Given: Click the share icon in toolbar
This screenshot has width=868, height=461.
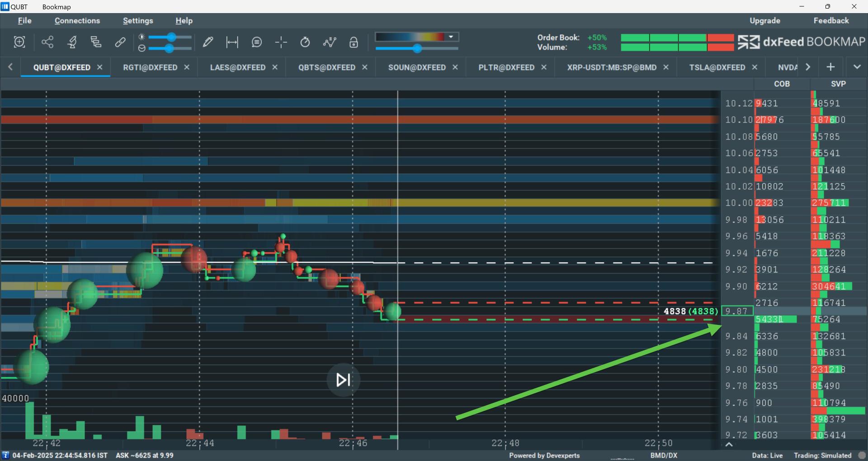Looking at the screenshot, I should coord(47,42).
